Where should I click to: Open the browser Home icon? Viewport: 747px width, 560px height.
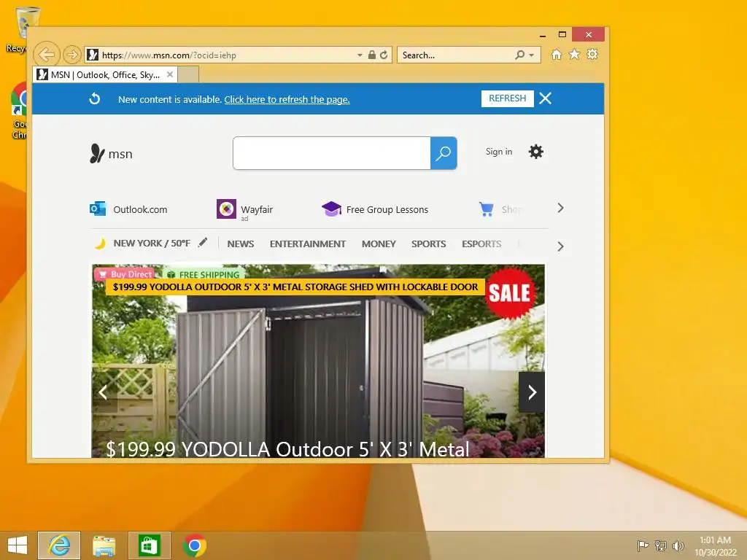(557, 54)
